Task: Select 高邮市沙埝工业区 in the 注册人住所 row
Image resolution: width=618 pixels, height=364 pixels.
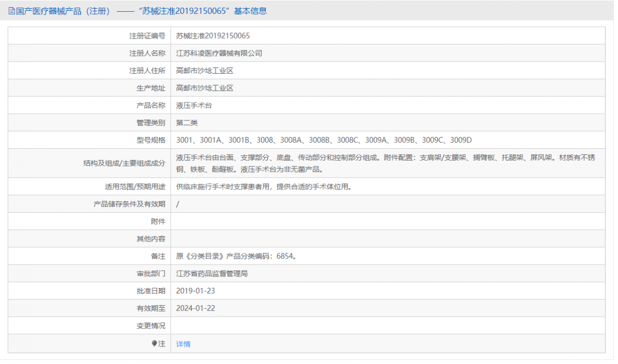Action: point(204,71)
